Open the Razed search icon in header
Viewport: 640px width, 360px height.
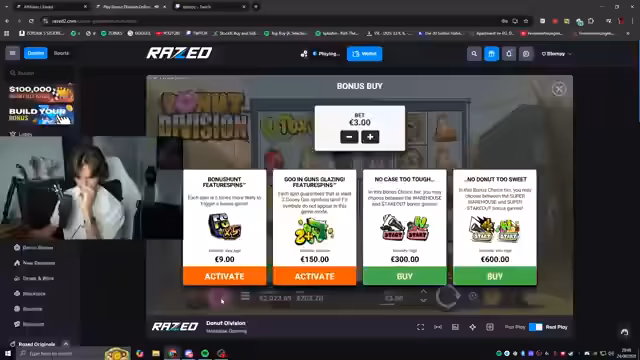pos(474,53)
